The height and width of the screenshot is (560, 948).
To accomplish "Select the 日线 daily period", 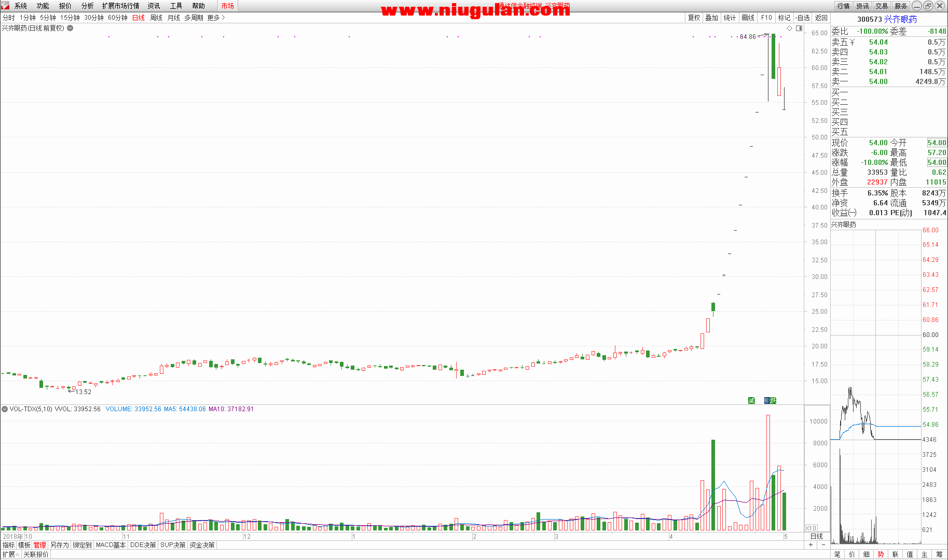I will [x=139, y=18].
